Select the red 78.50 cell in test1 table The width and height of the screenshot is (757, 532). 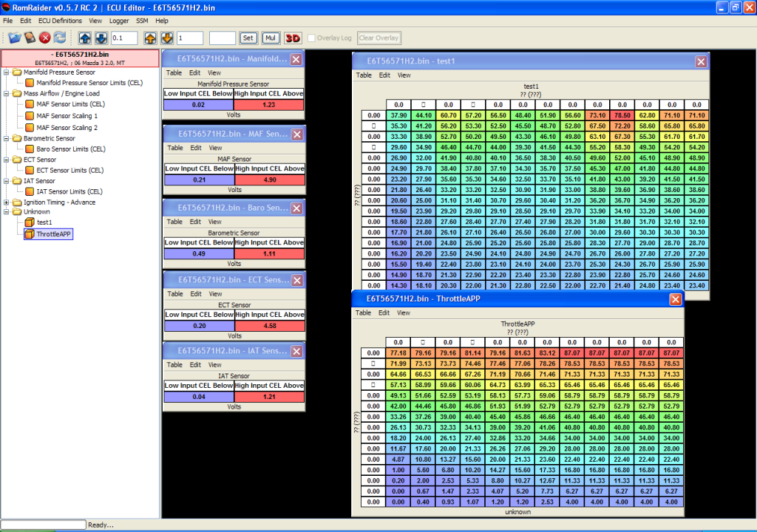pos(622,115)
